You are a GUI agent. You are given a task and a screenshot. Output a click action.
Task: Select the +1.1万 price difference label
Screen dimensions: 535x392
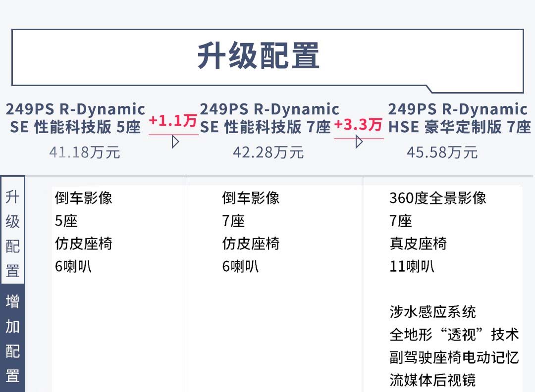[x=173, y=121]
